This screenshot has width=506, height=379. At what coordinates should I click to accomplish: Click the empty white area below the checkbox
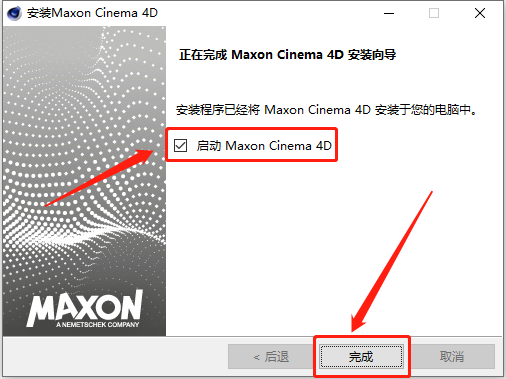[x=333, y=247]
